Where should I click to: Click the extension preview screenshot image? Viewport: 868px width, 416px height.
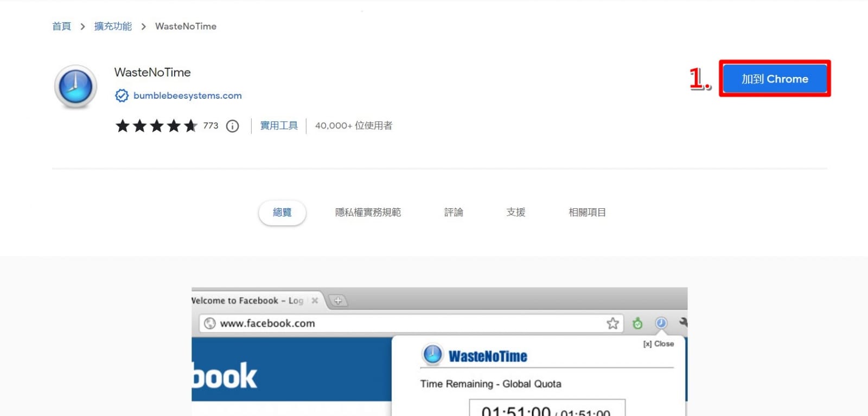tap(439, 351)
